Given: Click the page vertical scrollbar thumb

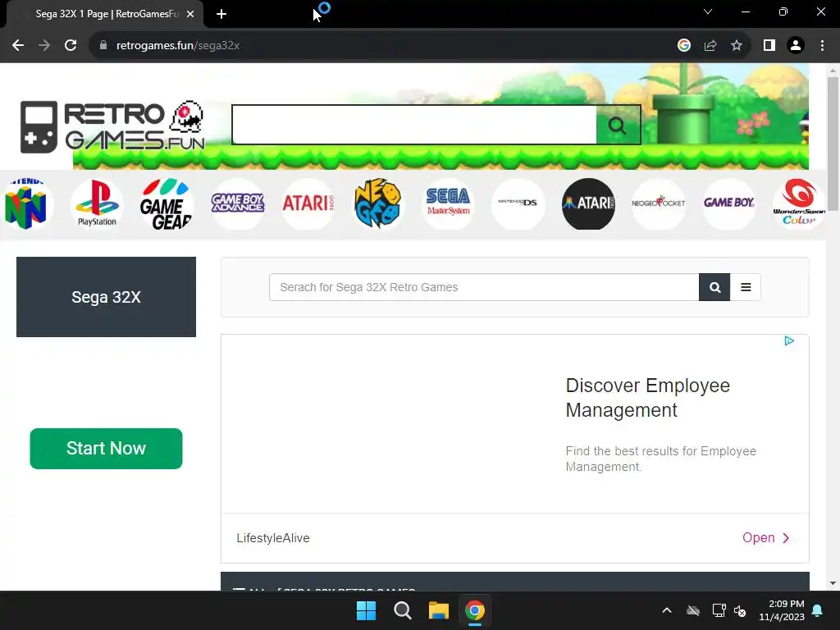Looking at the screenshot, I should (x=833, y=144).
